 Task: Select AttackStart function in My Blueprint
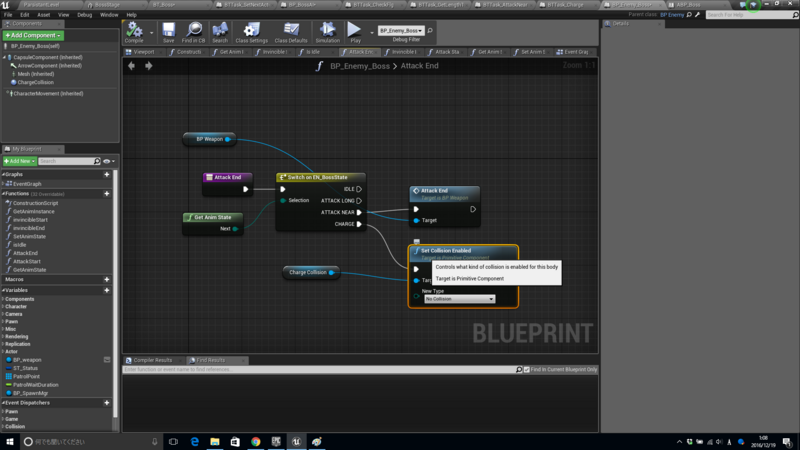click(x=27, y=261)
